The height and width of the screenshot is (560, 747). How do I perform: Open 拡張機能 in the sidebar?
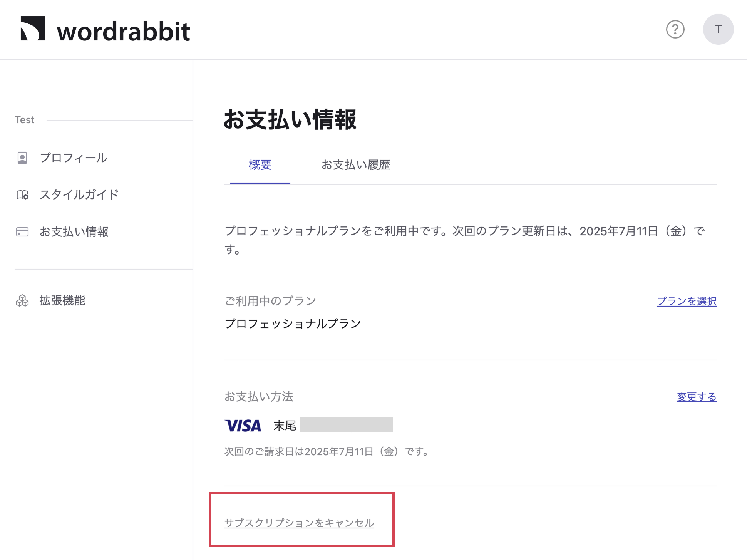(62, 300)
